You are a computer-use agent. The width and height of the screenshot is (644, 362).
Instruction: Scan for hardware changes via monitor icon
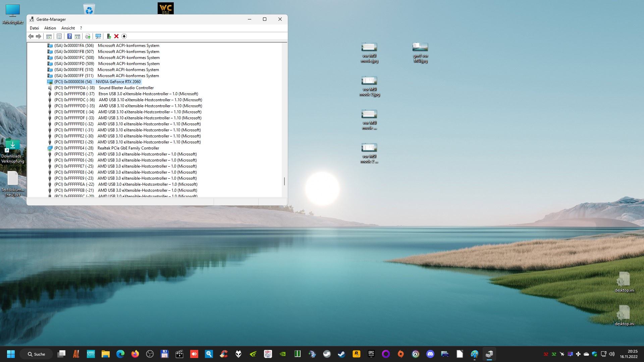[x=98, y=36]
